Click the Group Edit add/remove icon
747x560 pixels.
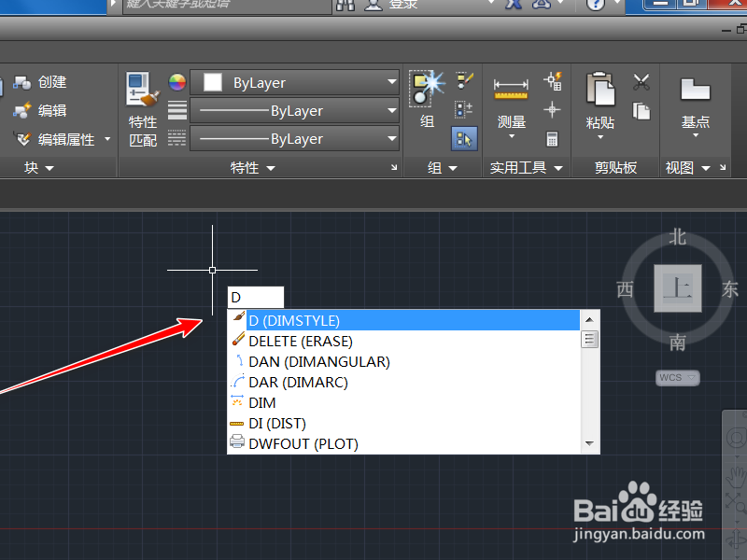pyautogui.click(x=463, y=110)
